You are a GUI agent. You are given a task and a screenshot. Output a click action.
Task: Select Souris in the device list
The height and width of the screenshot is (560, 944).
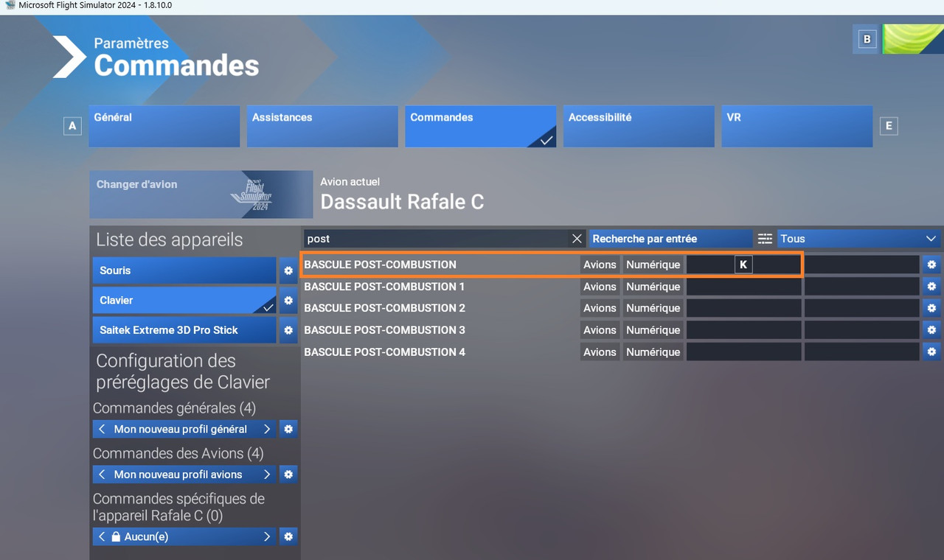pyautogui.click(x=184, y=270)
